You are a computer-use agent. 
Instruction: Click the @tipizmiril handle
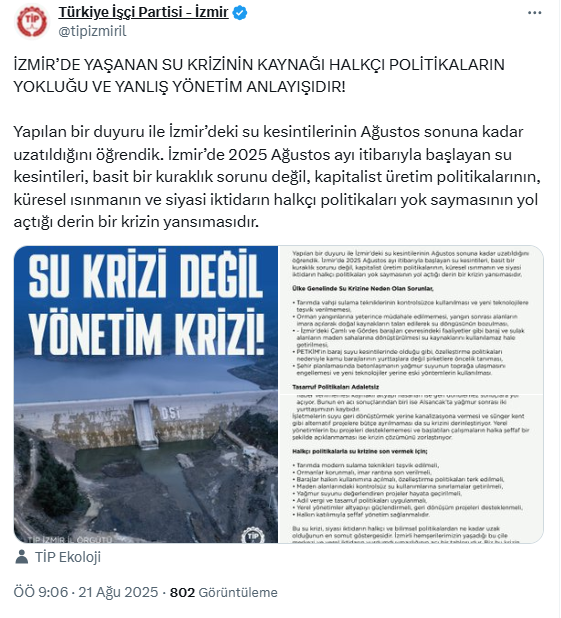(x=92, y=31)
